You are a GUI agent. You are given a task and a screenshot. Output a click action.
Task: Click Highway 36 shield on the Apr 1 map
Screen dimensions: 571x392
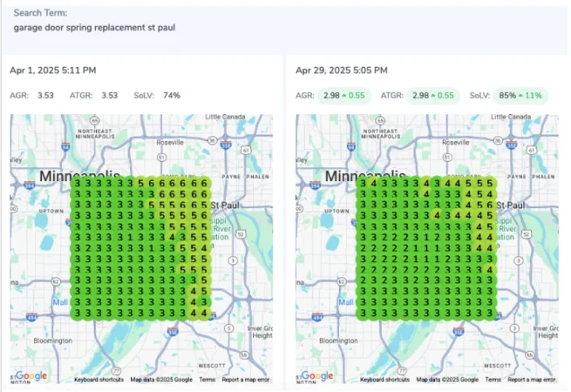[x=213, y=140]
